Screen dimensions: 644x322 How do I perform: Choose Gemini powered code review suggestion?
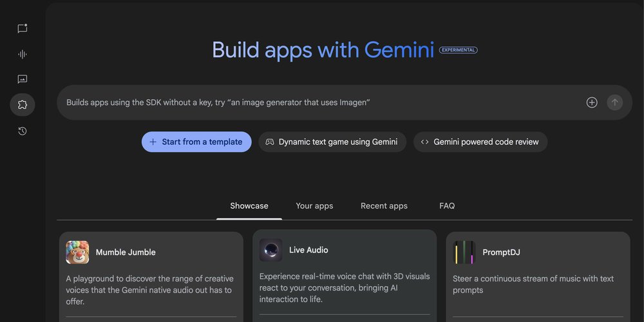tap(480, 142)
